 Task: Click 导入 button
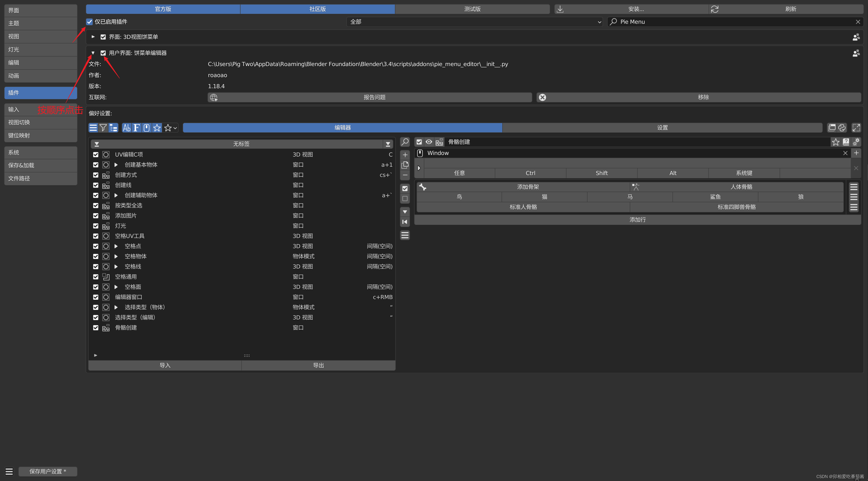(x=165, y=366)
